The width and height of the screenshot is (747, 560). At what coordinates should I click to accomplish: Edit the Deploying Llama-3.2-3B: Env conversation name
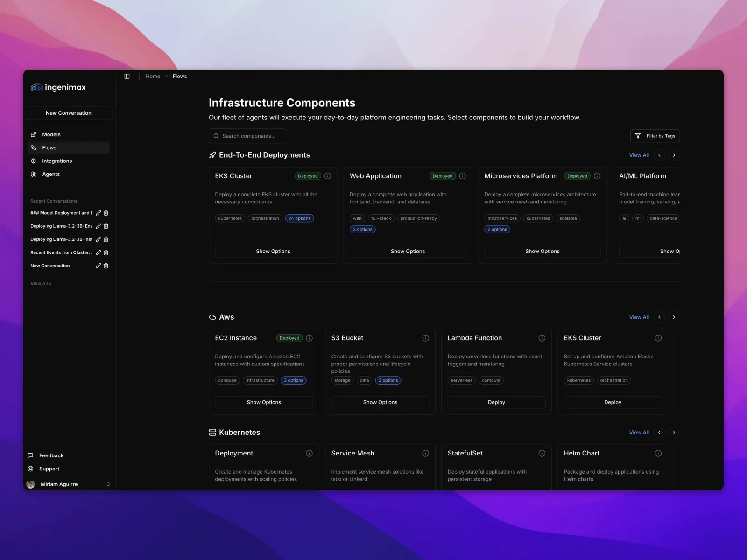(98, 226)
